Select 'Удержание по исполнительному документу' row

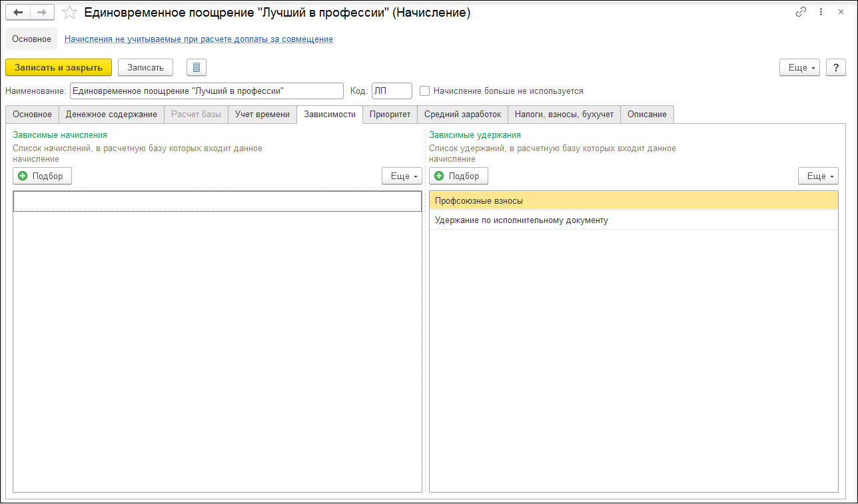pyautogui.click(x=634, y=220)
